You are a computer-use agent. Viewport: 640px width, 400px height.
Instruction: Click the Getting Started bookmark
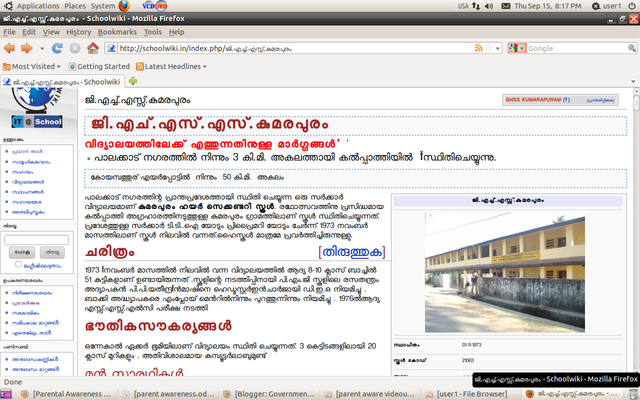99,67
